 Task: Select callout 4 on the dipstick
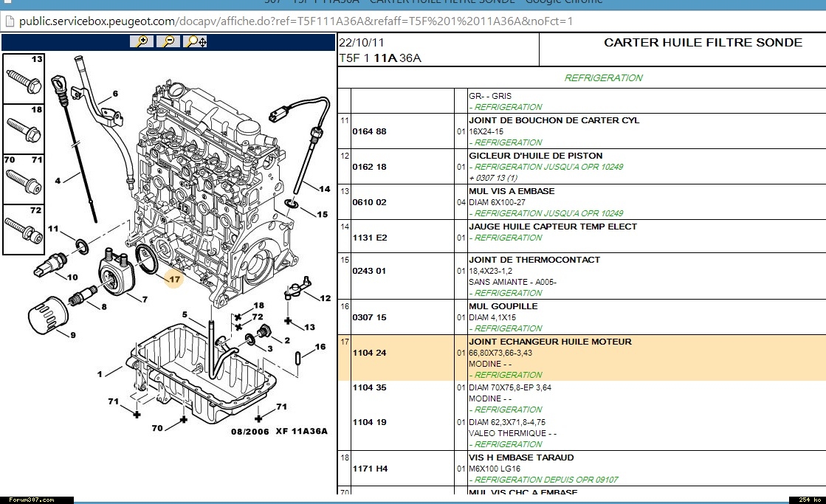(x=58, y=181)
